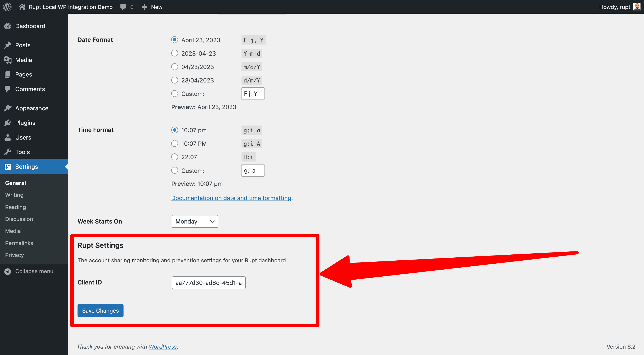Select the 22:07 time format

174,157
